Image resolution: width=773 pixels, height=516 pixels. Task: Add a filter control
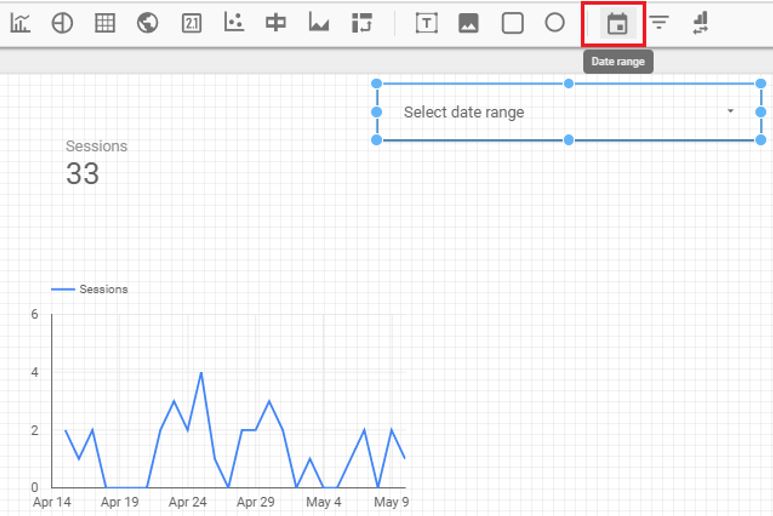[659, 23]
